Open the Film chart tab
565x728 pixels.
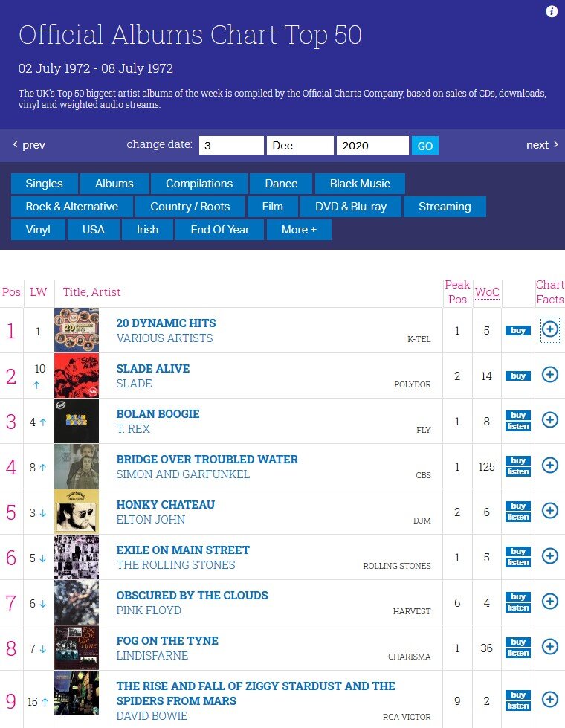[x=273, y=207]
